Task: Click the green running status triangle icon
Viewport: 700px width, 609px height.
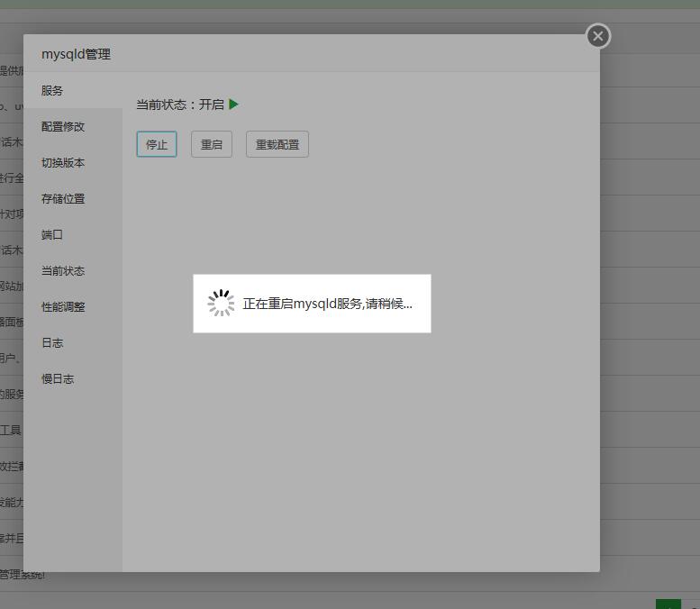Action: (x=234, y=105)
